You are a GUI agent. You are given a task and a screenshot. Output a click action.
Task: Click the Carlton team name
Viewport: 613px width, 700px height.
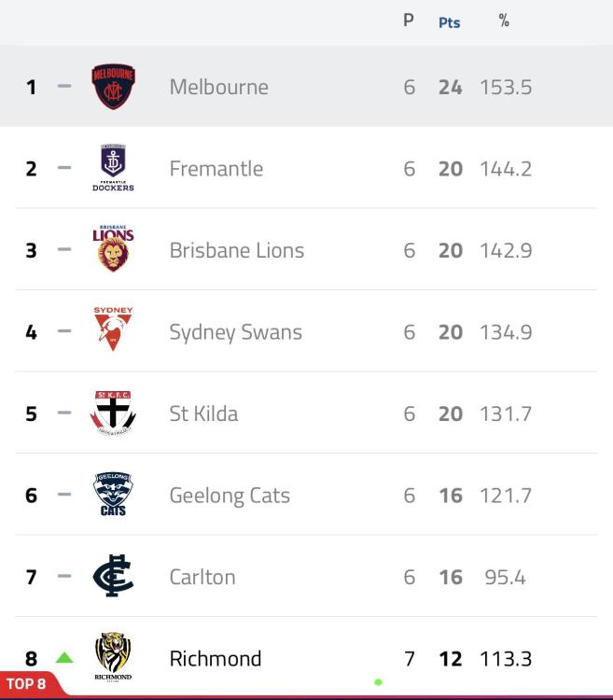202,577
